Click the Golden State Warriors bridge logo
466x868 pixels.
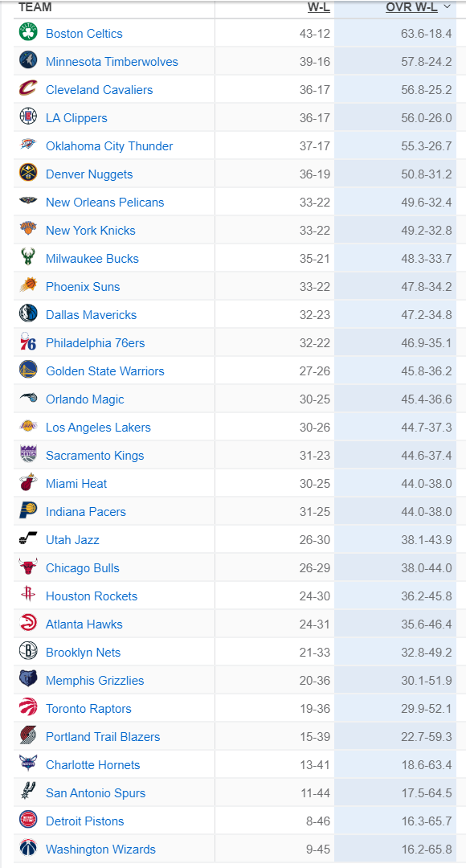[x=27, y=371]
